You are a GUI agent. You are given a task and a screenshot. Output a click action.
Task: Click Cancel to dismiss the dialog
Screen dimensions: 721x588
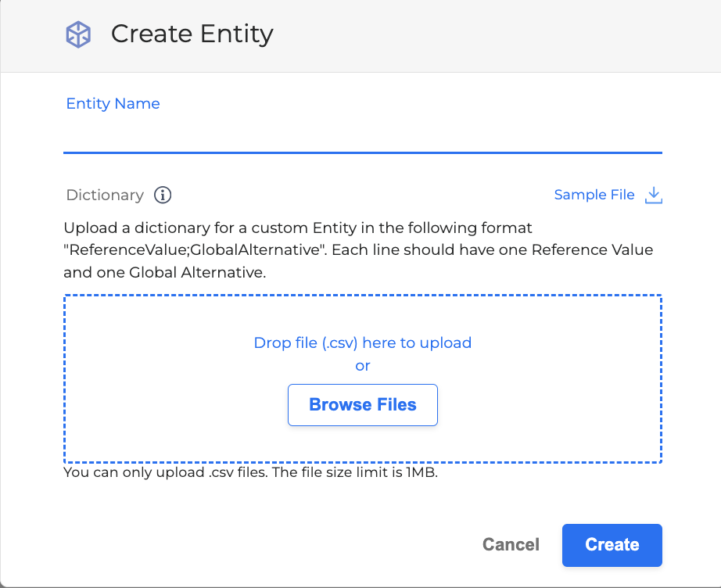511,545
